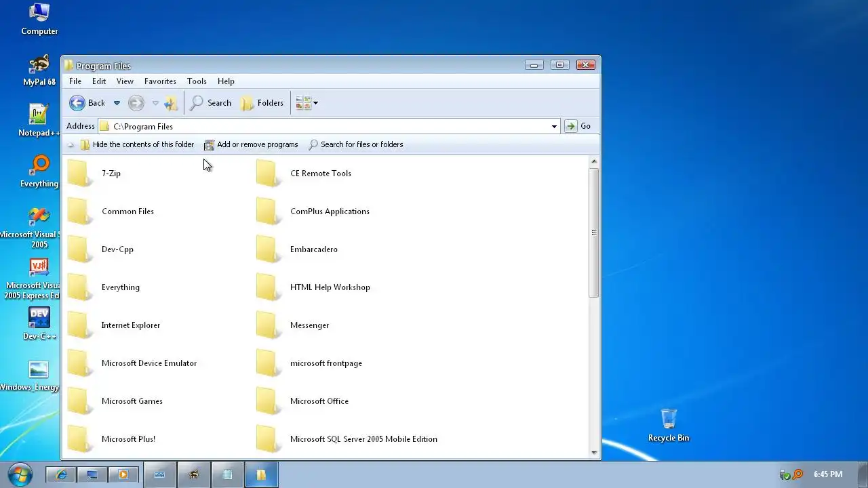Screen dimensions: 868x488
Task: Select the Recycle Bin desktop icon
Action: (669, 425)
